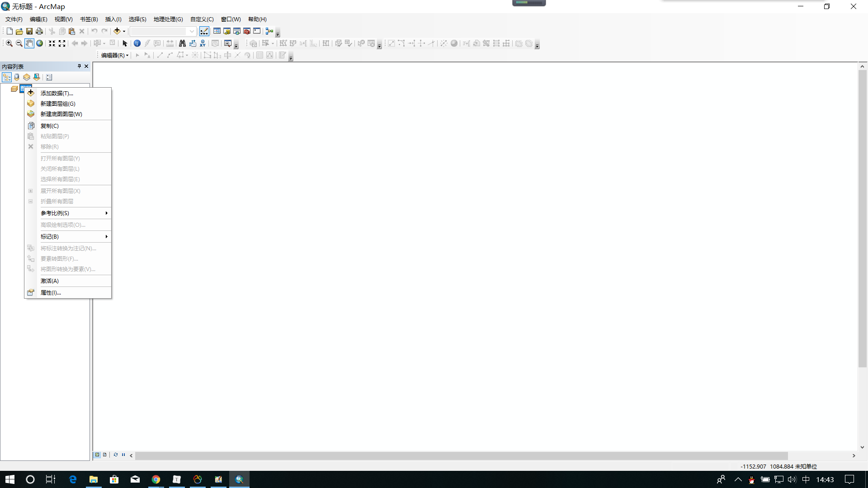Image resolution: width=868 pixels, height=488 pixels.
Task: Open Chrome from the Windows taskbar
Action: click(x=156, y=479)
